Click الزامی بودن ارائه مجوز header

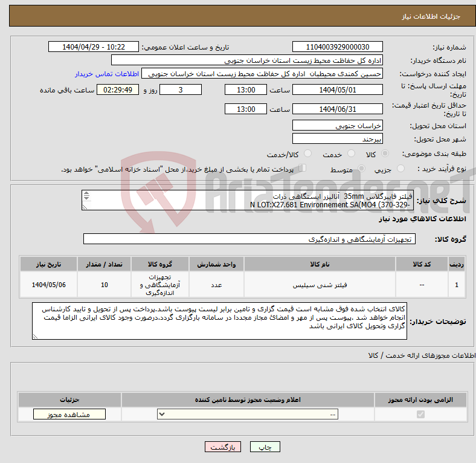(420, 400)
